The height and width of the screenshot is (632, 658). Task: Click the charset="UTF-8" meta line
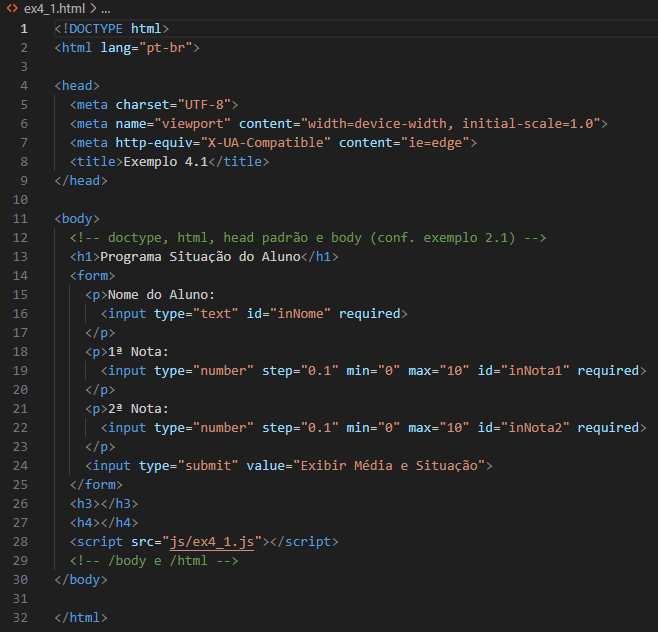pos(154,104)
